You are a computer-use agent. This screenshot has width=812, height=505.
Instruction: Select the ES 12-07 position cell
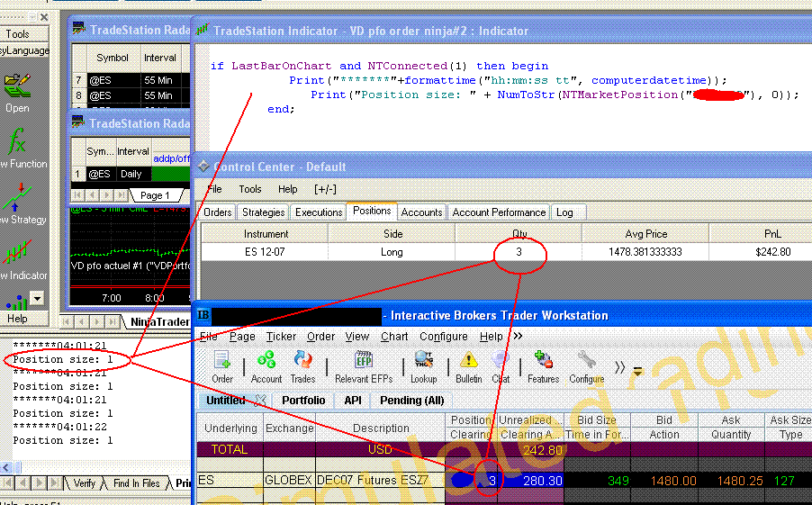[265, 252]
